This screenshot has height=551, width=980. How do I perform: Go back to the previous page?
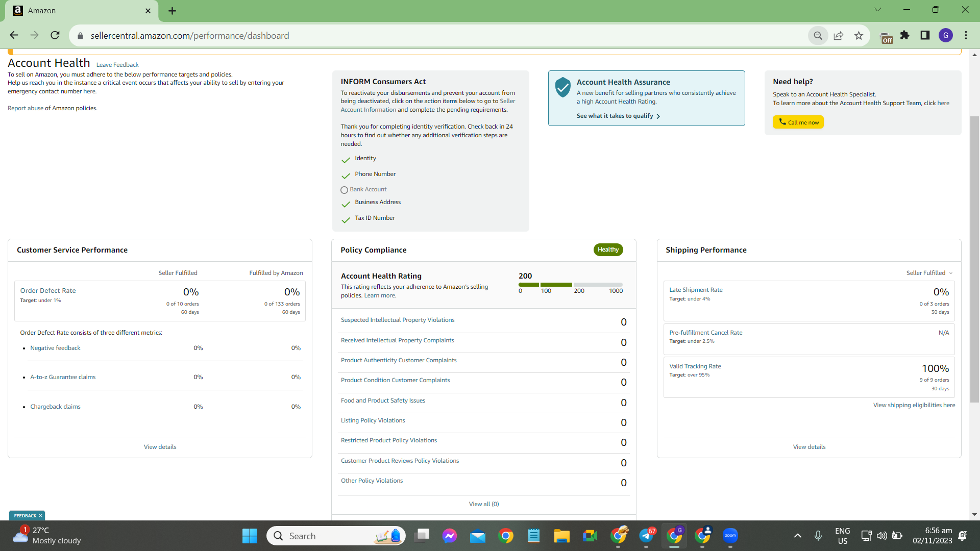pos(14,35)
